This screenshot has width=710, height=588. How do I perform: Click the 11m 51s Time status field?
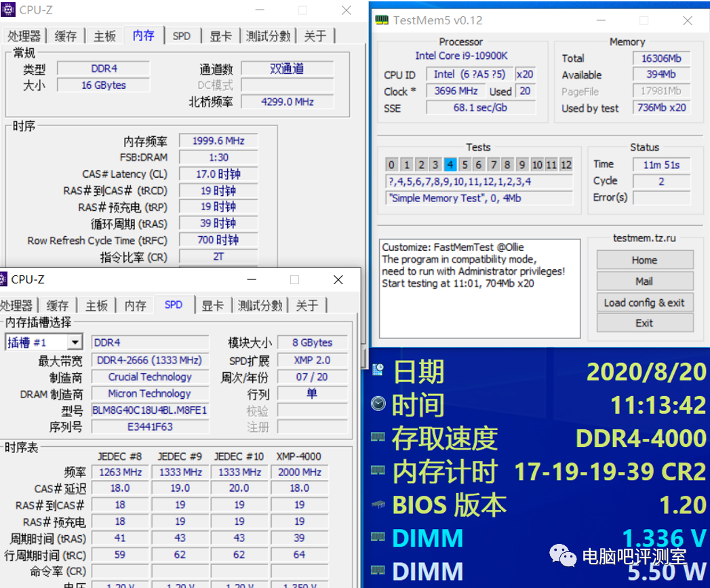click(662, 165)
